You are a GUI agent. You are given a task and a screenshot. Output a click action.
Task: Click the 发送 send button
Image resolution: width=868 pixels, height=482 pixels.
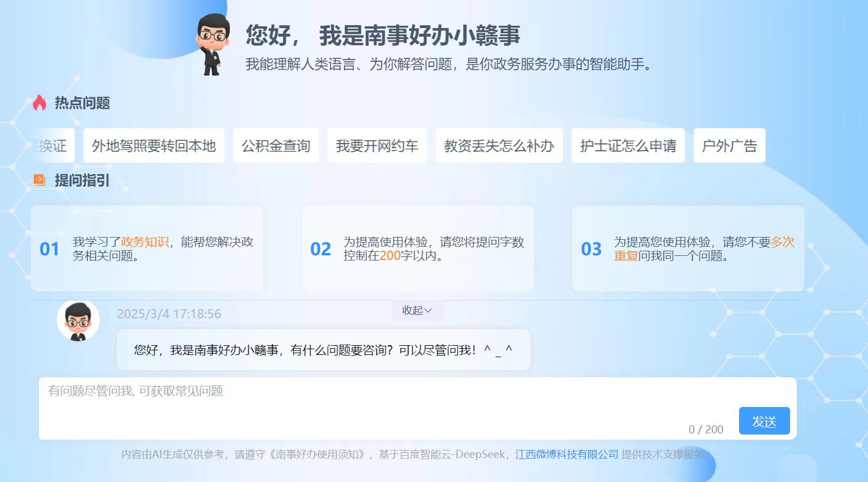tap(764, 421)
